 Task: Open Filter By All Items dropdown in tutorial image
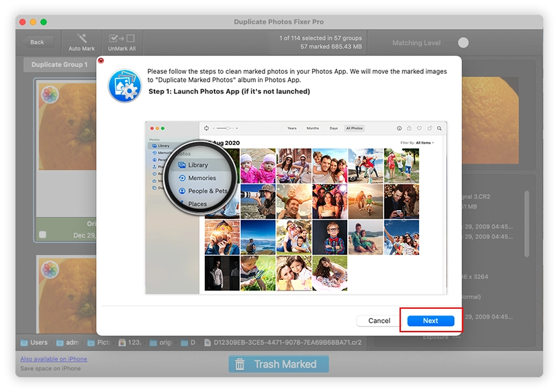(x=417, y=143)
